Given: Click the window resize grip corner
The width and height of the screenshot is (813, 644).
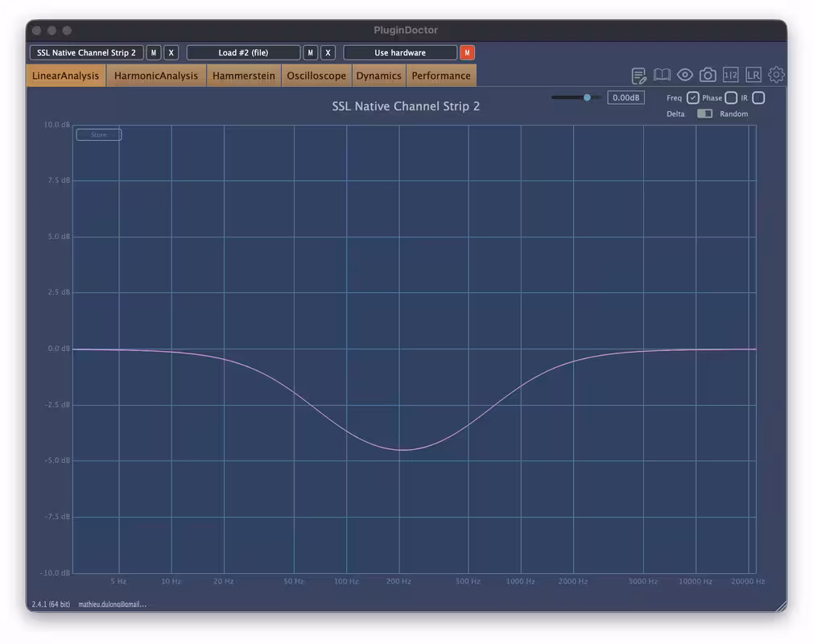Looking at the screenshot, I should pos(782,606).
